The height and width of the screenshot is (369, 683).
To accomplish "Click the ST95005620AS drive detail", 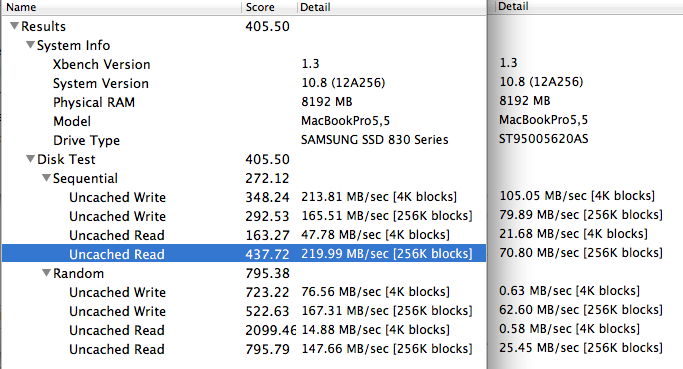I will (x=544, y=139).
